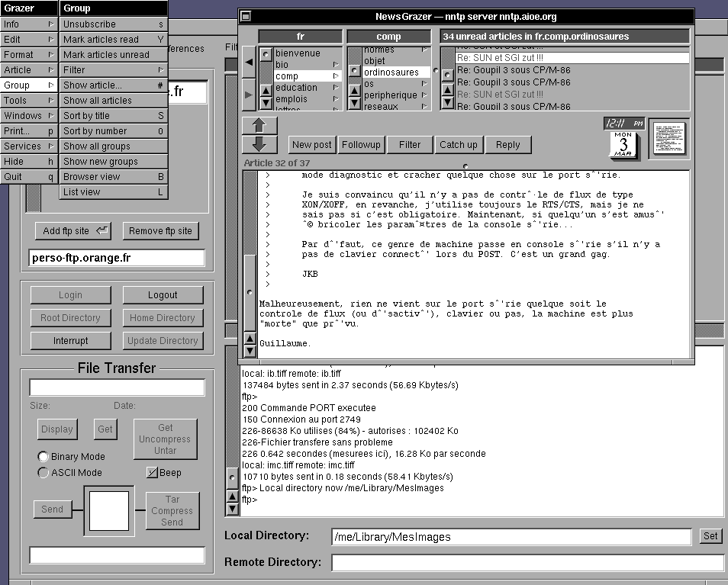Choose Hide from the Grazer menu
Image resolution: width=728 pixels, height=585 pixels.
click(29, 162)
